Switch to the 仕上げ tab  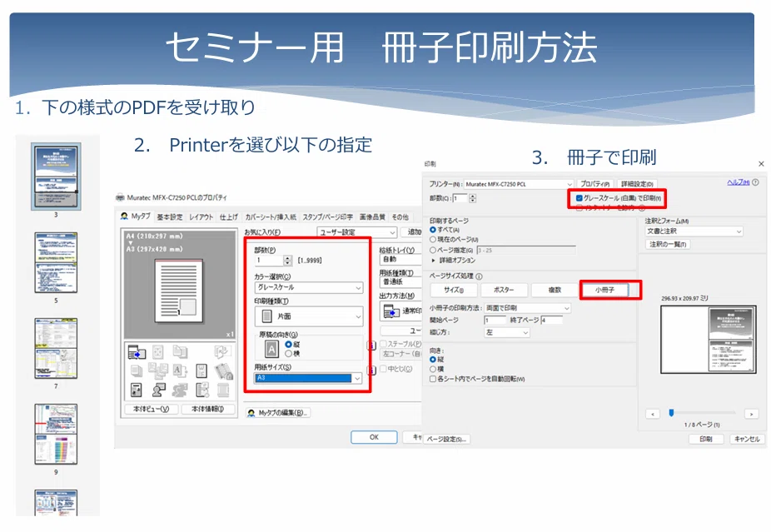tap(229, 216)
